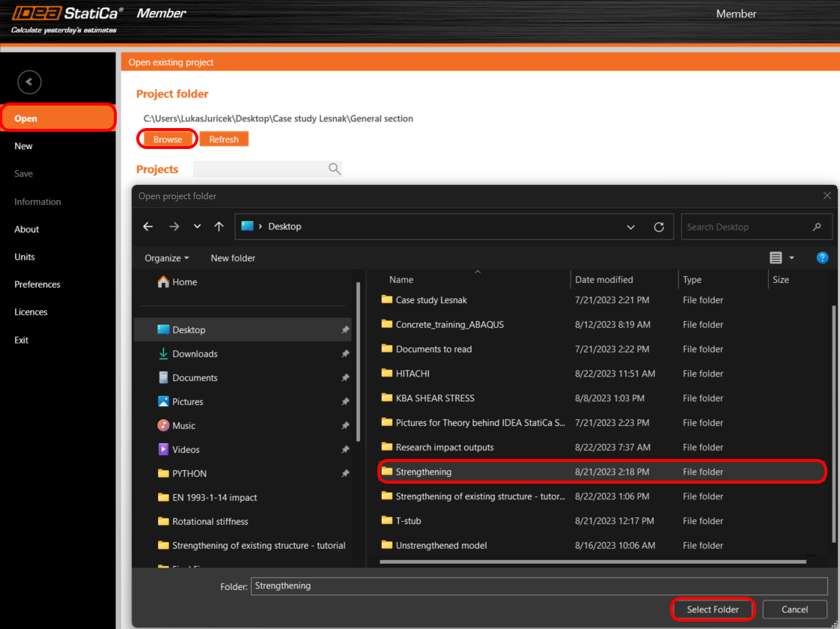Screen dimensions: 840x629
Task: Expand the address bar path history dropdown
Action: tap(631, 227)
